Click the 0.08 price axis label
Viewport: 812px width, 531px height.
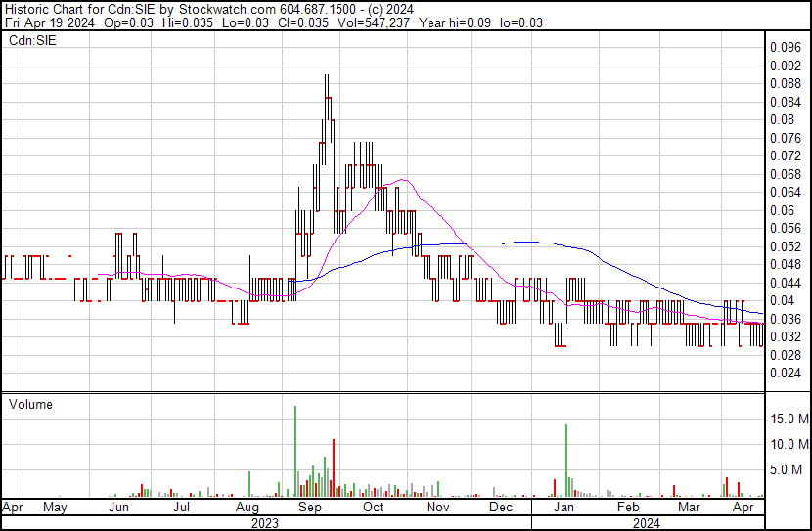point(782,120)
